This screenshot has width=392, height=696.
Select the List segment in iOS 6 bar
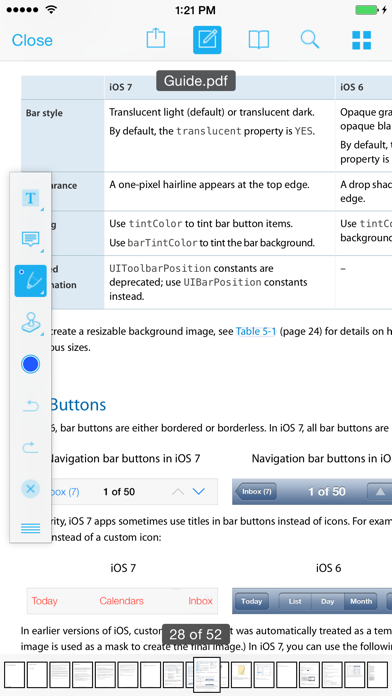pos(295,601)
